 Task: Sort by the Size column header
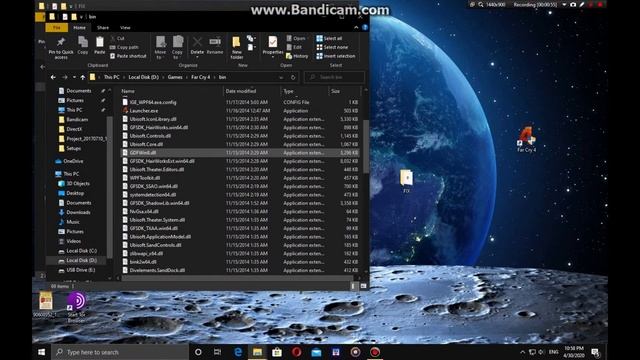coord(345,91)
